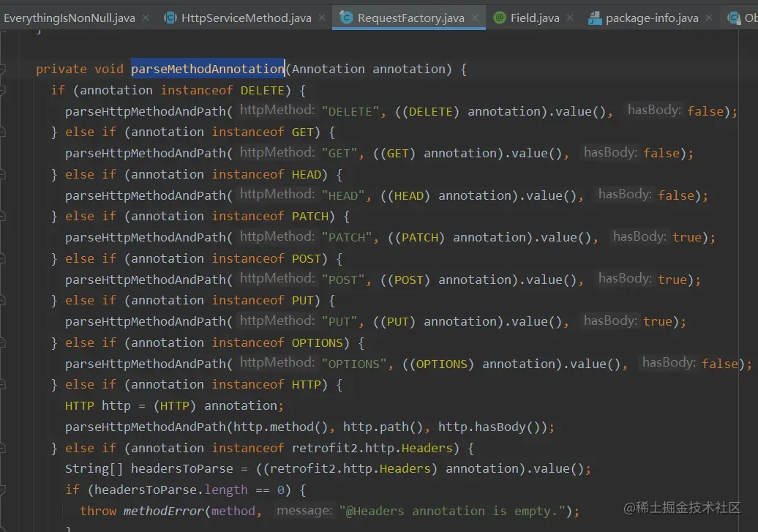758x532 pixels.
Task: Click the "DELETE" string literal
Action: (x=350, y=112)
